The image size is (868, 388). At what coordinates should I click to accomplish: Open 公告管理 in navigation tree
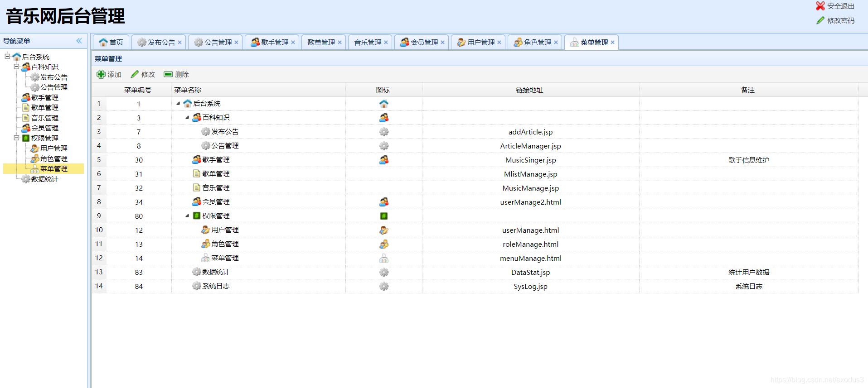54,87
